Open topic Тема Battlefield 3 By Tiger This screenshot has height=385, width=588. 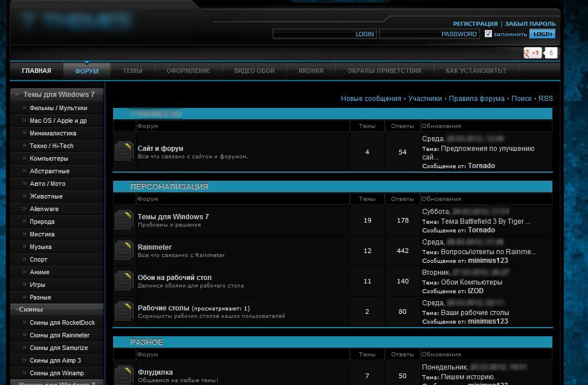pyautogui.click(x=486, y=221)
